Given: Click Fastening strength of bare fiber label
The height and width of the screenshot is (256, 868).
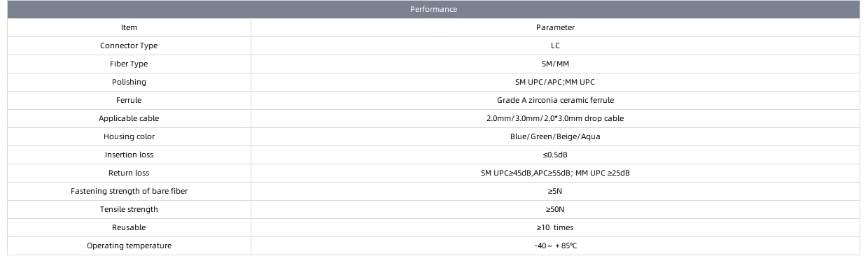Looking at the screenshot, I should [x=129, y=191].
